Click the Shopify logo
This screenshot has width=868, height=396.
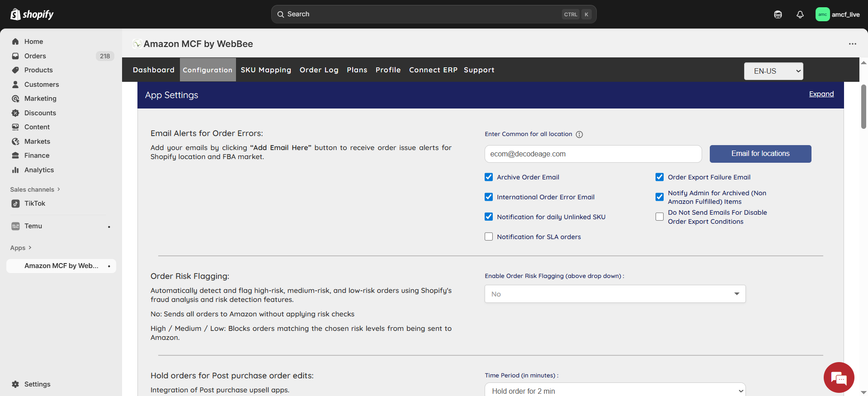pos(32,14)
